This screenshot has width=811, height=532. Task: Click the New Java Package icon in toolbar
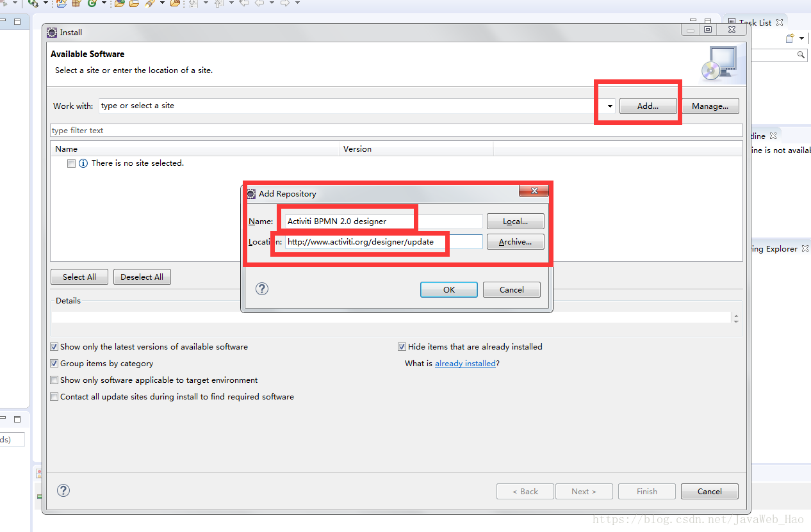click(76, 3)
